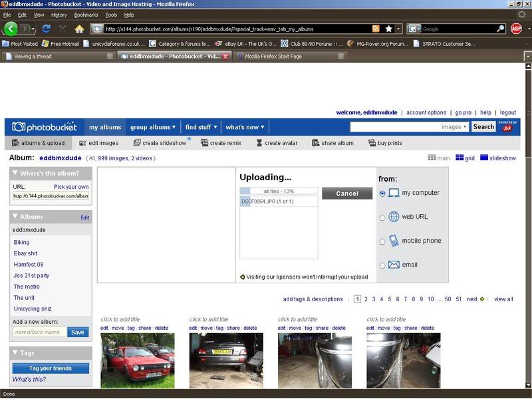Screen dimensions: 532x399
Task: Click the Photobucket logo
Action: (45, 127)
